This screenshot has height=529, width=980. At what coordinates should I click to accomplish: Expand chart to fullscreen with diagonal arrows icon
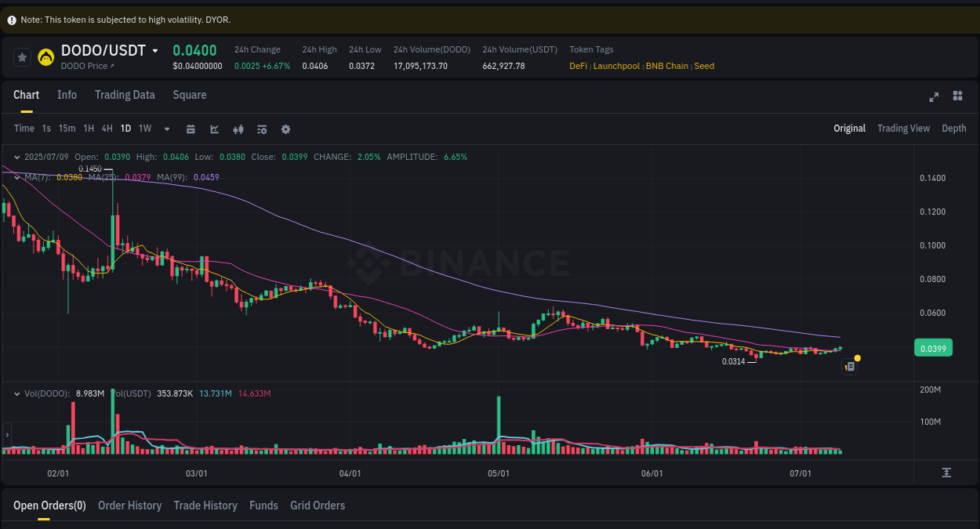(x=934, y=96)
